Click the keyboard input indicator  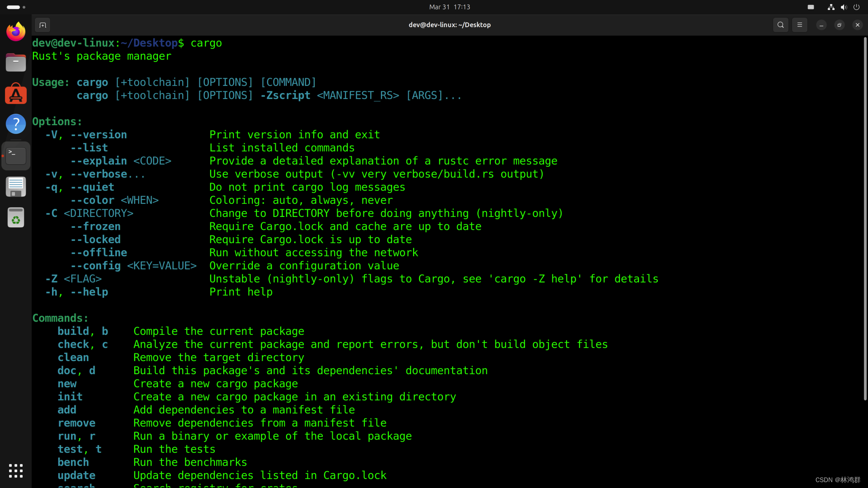(811, 7)
